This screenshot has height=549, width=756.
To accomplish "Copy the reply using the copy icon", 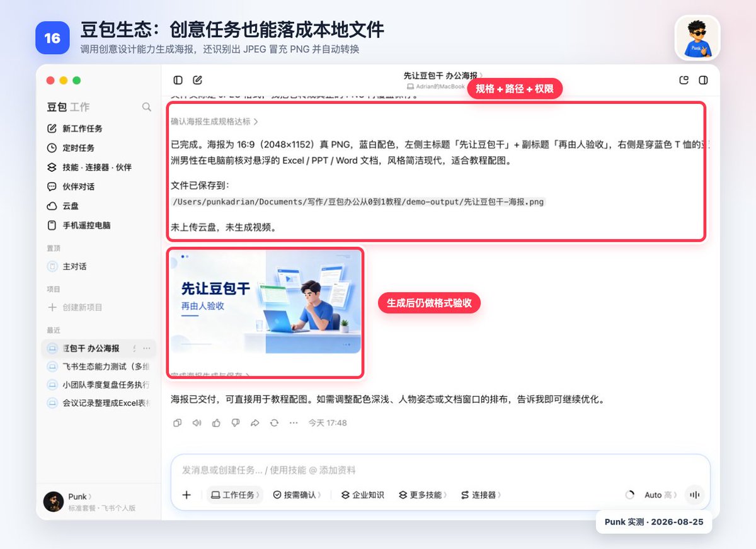I will coord(178,423).
